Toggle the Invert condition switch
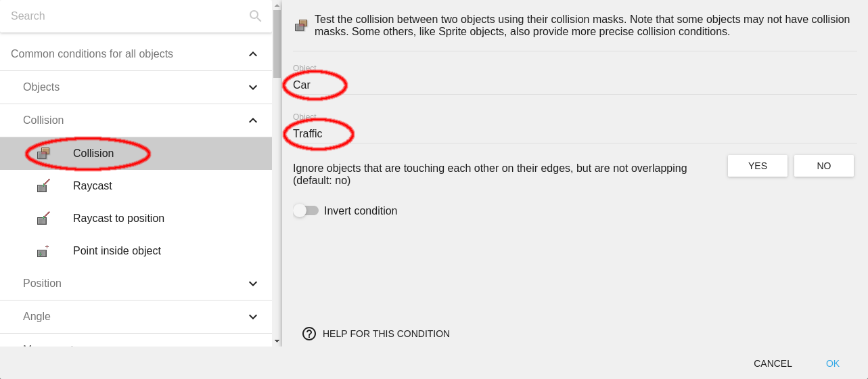The width and height of the screenshot is (868, 379). [x=306, y=211]
